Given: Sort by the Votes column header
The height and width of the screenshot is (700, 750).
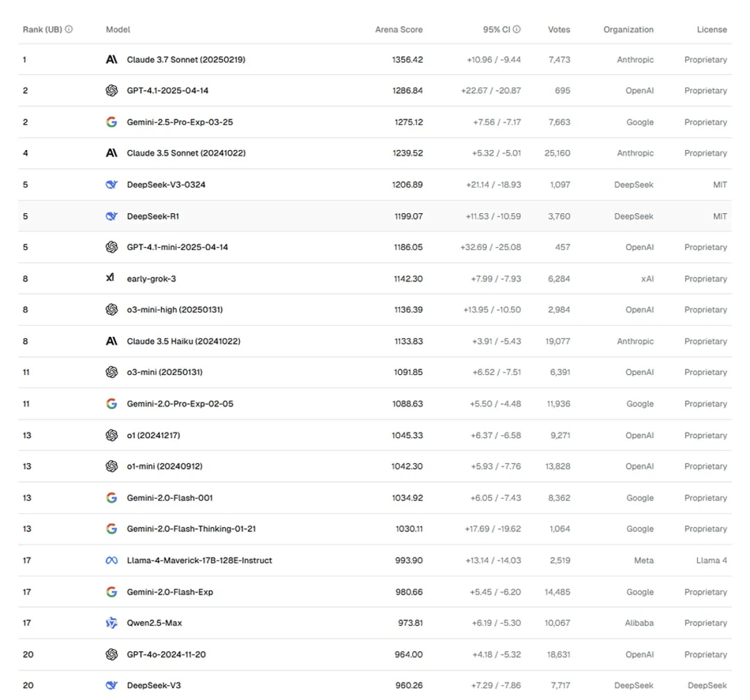Looking at the screenshot, I should pyautogui.click(x=559, y=29).
